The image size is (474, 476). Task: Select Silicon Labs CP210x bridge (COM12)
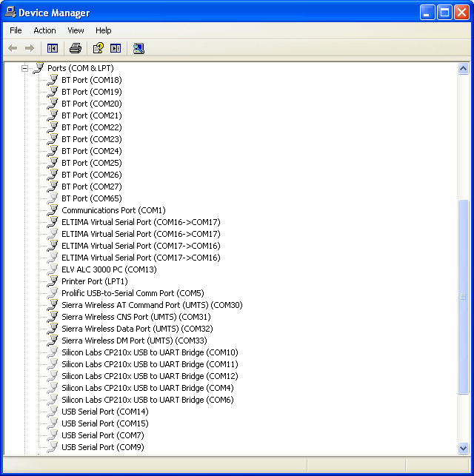(150, 376)
